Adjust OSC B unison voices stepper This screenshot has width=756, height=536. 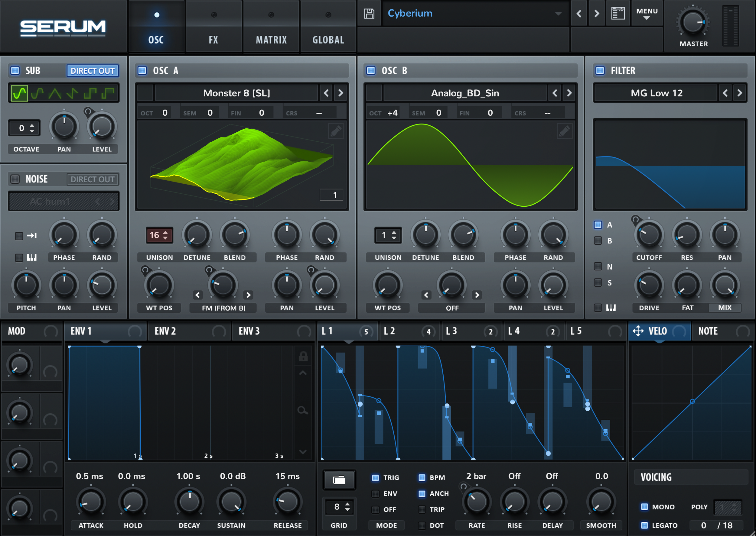pos(388,235)
